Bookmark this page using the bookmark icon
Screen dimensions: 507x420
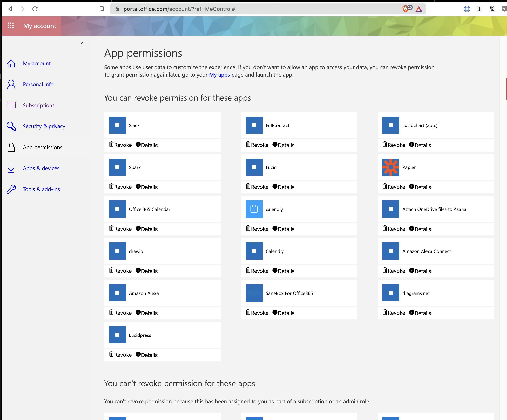tap(102, 9)
